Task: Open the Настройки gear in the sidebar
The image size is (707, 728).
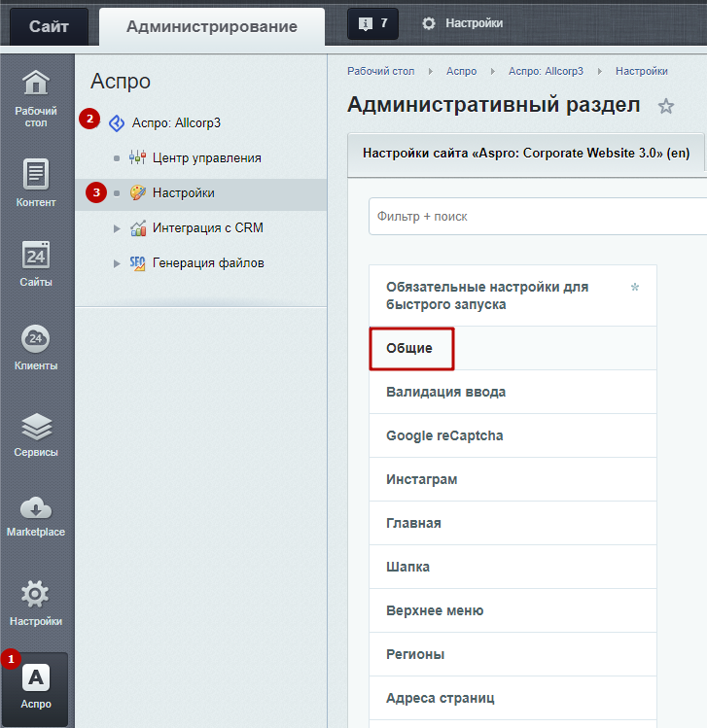Action: [x=35, y=593]
